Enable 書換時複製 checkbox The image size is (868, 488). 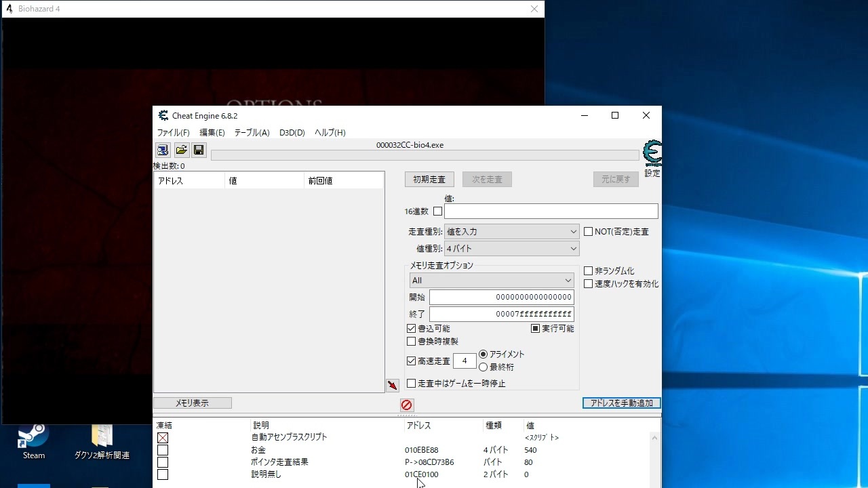tap(411, 342)
